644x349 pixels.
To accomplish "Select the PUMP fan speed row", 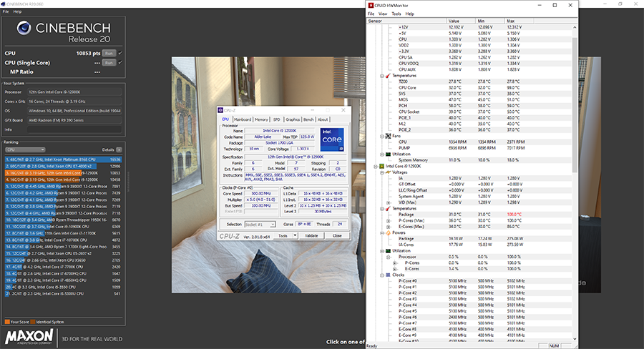I will pos(470,148).
